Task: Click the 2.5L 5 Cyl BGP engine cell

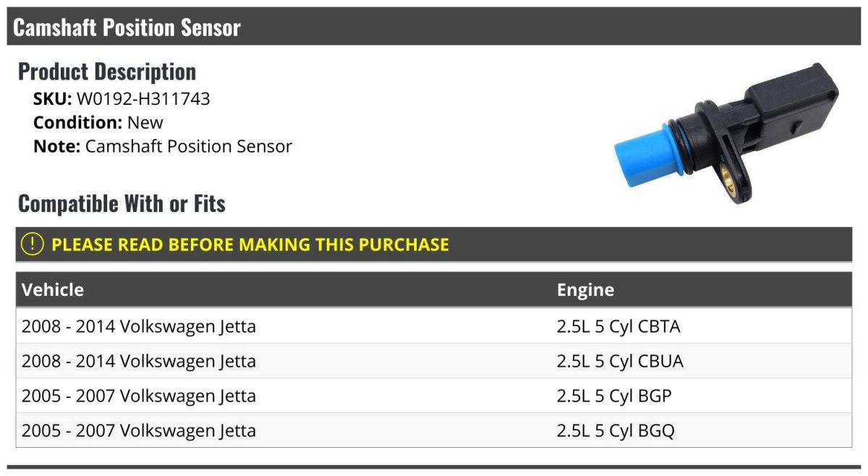Action: pos(615,396)
